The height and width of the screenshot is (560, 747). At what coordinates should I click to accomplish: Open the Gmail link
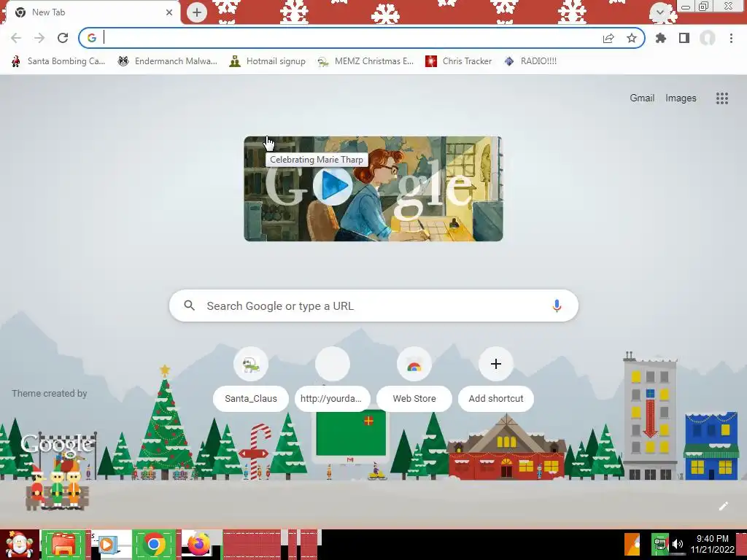coord(642,98)
